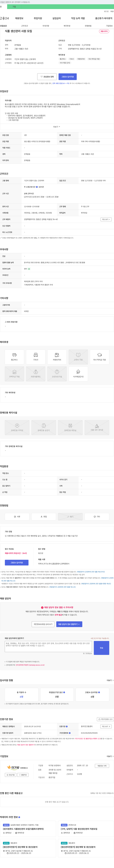Screen dimensions: 114x868
Task: Click the 교육비 지원 benefit icon
Action: click(x=78, y=357)
